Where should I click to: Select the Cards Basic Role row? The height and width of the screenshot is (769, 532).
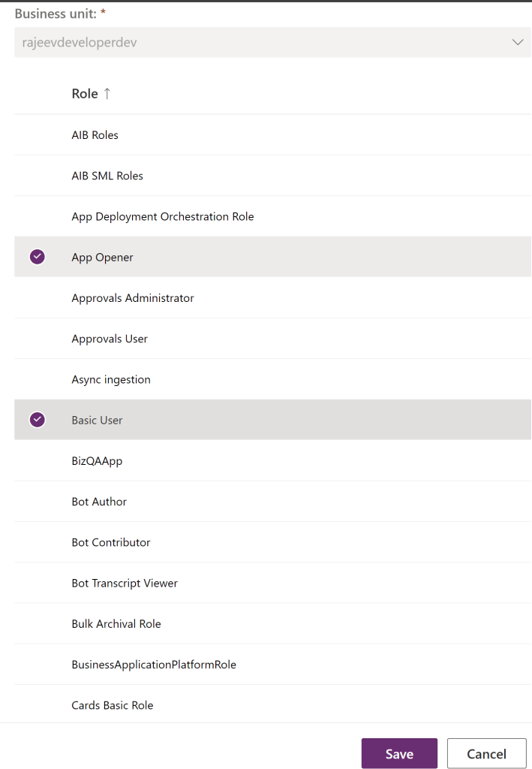(113, 705)
